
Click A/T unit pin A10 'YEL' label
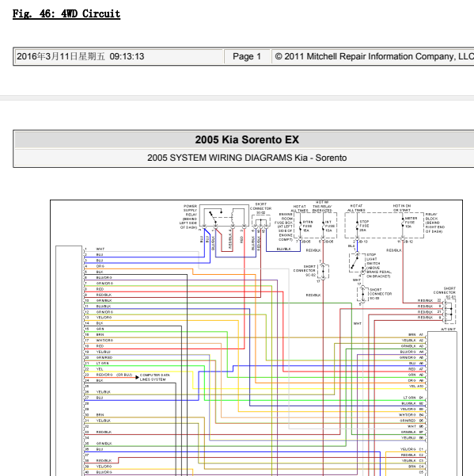(412, 387)
